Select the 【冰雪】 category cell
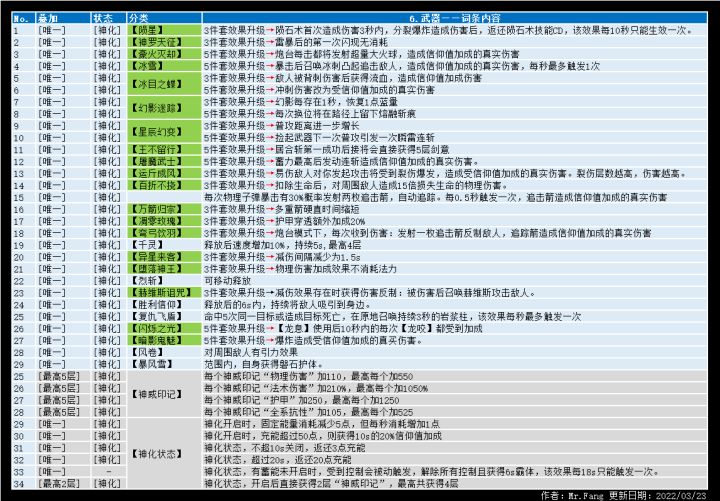The image size is (720, 501). point(164,66)
